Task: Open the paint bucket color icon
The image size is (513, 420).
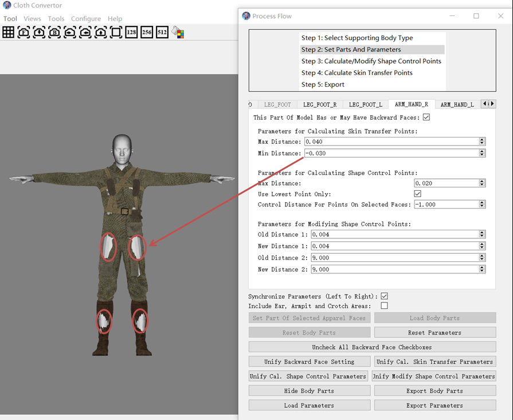Action: tap(178, 33)
